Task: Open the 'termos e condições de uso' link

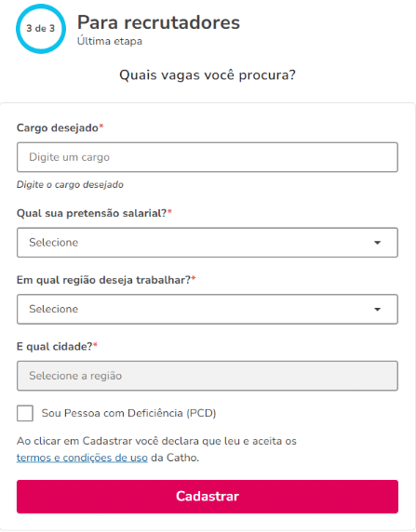Action: coord(82,458)
